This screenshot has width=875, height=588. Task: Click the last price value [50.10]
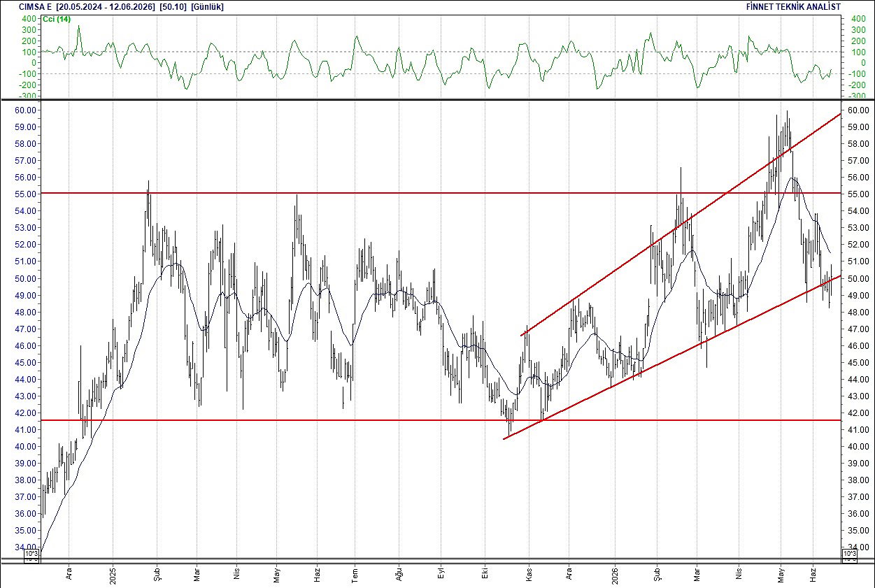tap(173, 6)
